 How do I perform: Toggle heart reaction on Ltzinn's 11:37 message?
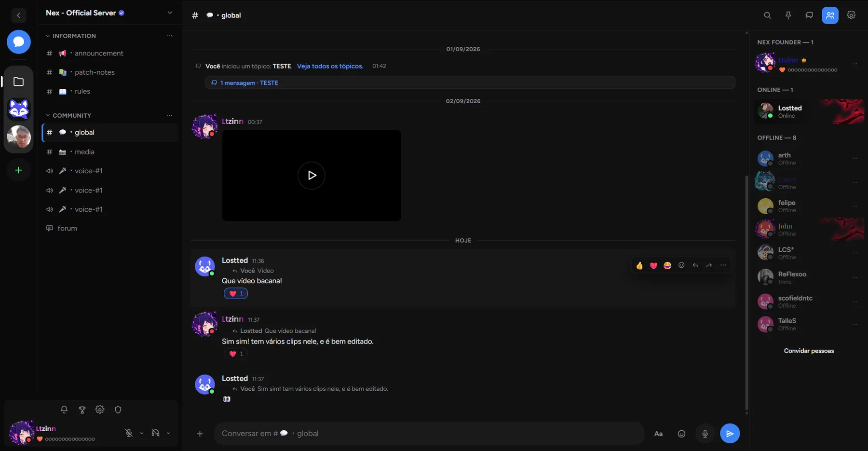pyautogui.click(x=236, y=354)
